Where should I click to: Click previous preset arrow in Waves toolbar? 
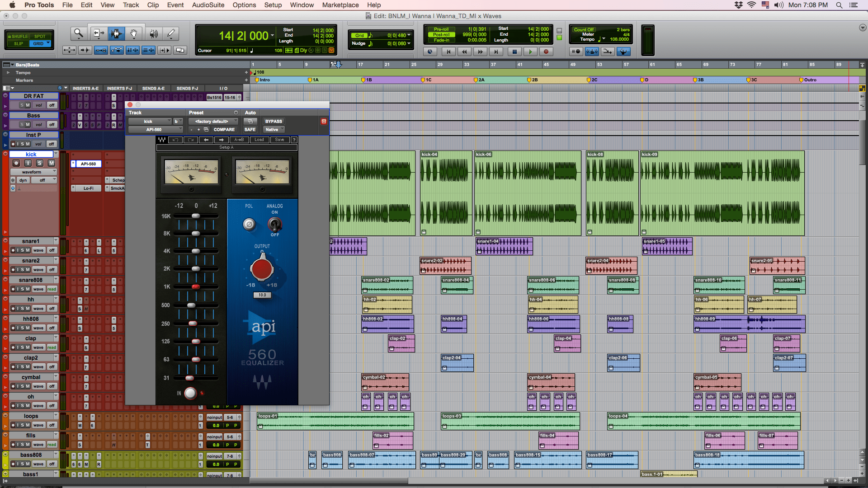point(206,140)
